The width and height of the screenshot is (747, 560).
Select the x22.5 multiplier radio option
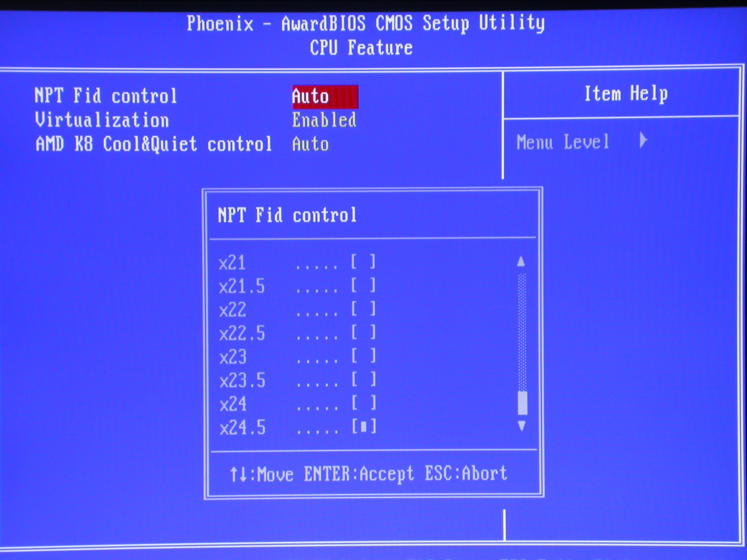[363, 332]
